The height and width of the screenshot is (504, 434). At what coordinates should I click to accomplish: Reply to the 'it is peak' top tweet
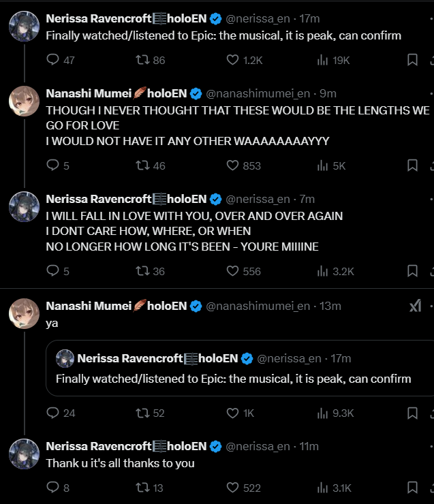click(53, 60)
